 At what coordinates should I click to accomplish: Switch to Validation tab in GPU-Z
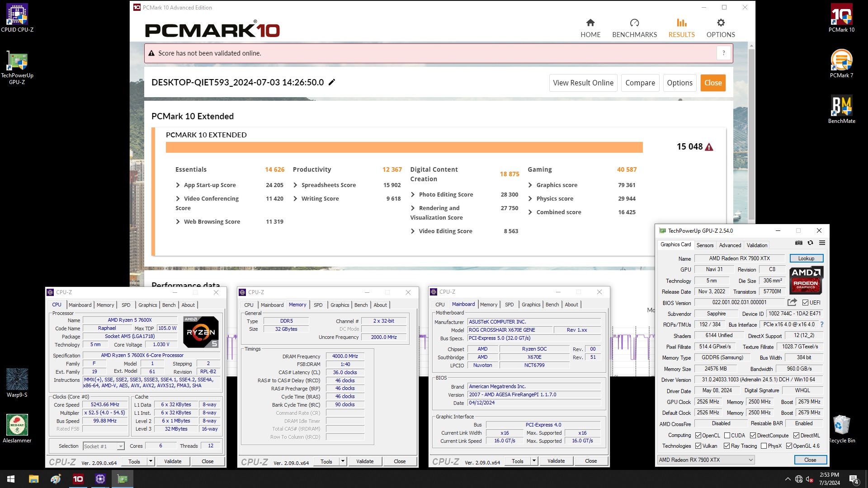pyautogui.click(x=757, y=245)
